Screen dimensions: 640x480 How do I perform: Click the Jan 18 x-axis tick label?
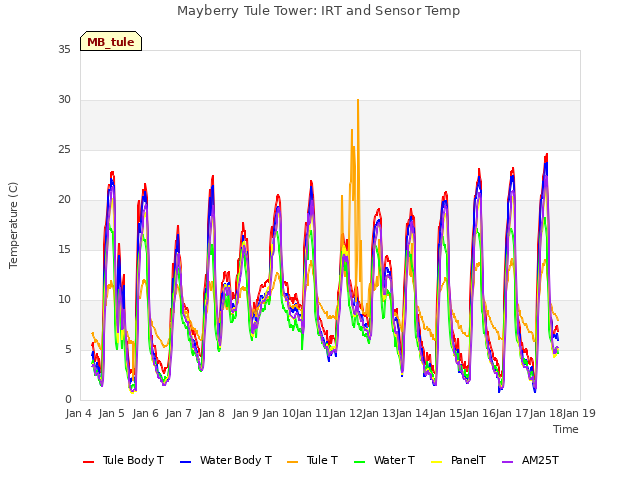click(x=546, y=413)
